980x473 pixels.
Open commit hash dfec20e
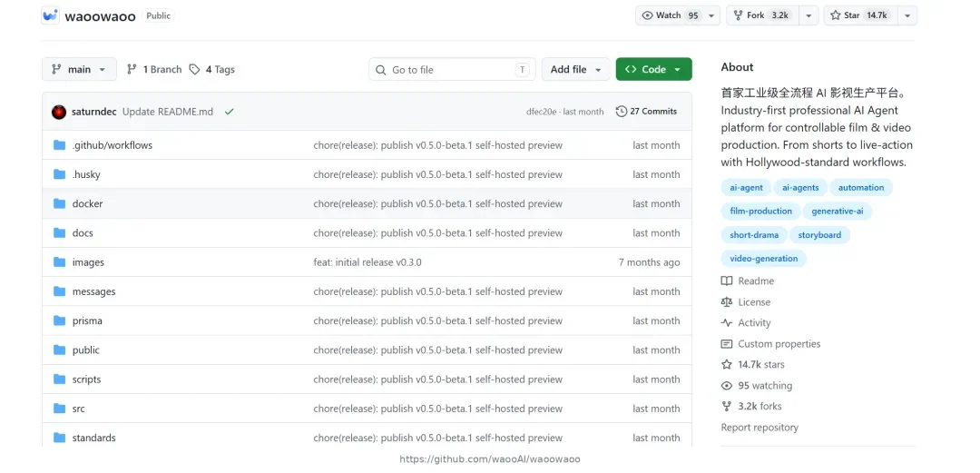coord(541,112)
